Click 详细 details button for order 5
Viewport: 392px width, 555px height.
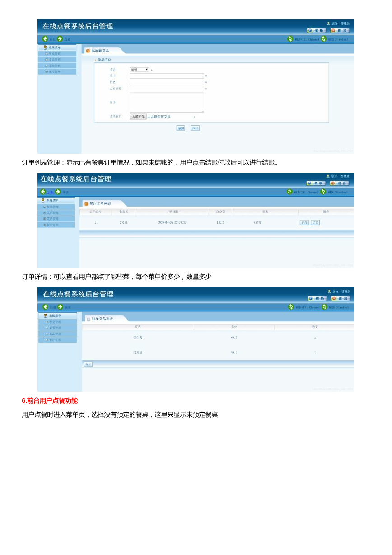pyautogui.click(x=304, y=223)
